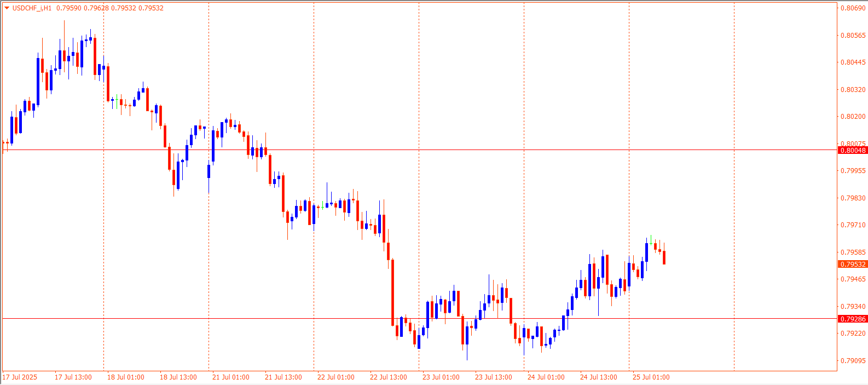Click the 17 Jul 2025 date label

click(x=20, y=377)
